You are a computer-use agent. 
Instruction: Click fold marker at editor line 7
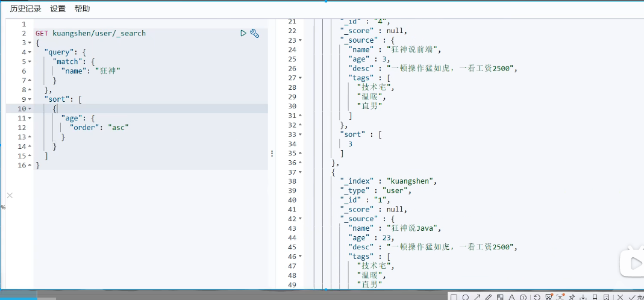click(x=30, y=81)
